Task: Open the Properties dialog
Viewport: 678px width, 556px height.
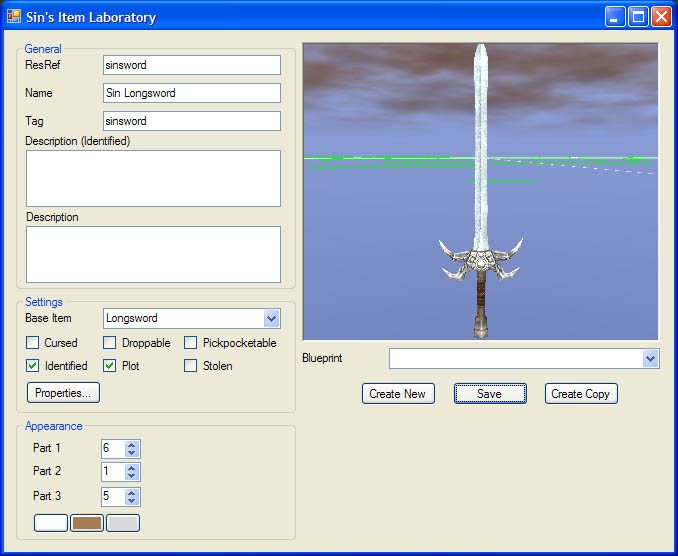Action: [63, 393]
